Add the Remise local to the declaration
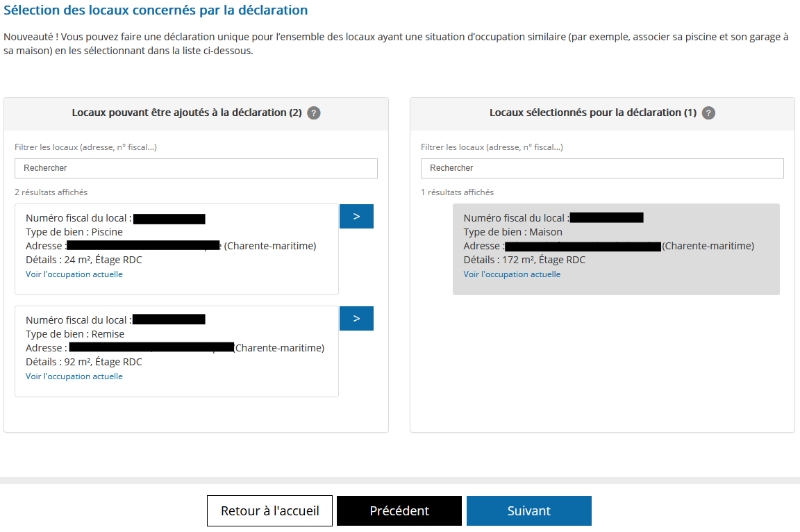 [x=356, y=318]
